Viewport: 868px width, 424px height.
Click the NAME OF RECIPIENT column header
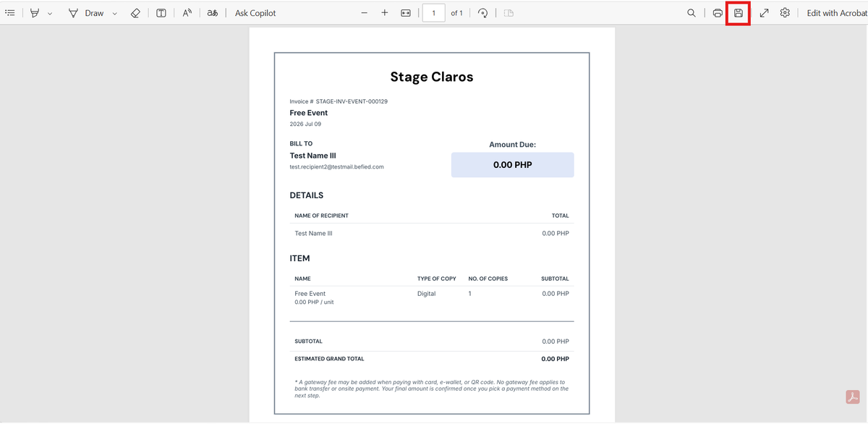pos(322,216)
